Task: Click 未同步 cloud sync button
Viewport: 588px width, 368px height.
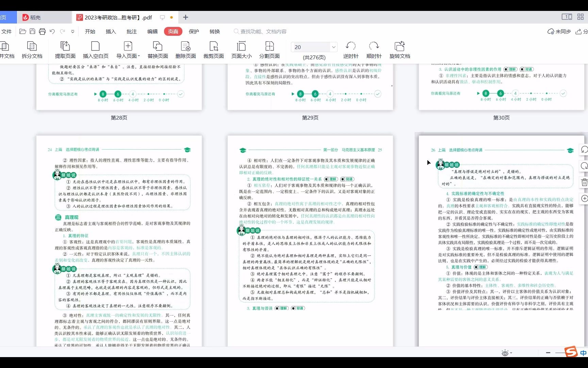Action: click(x=559, y=31)
